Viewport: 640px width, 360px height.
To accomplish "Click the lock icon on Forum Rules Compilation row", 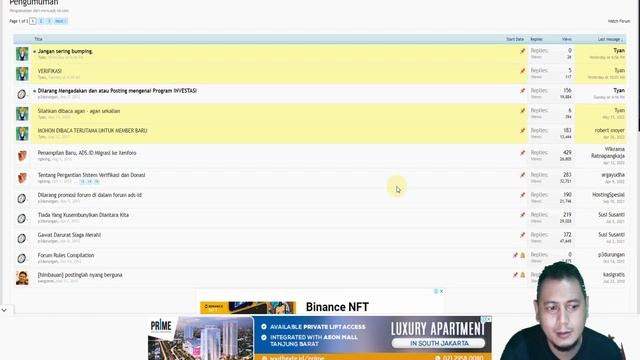I will click(x=522, y=255).
